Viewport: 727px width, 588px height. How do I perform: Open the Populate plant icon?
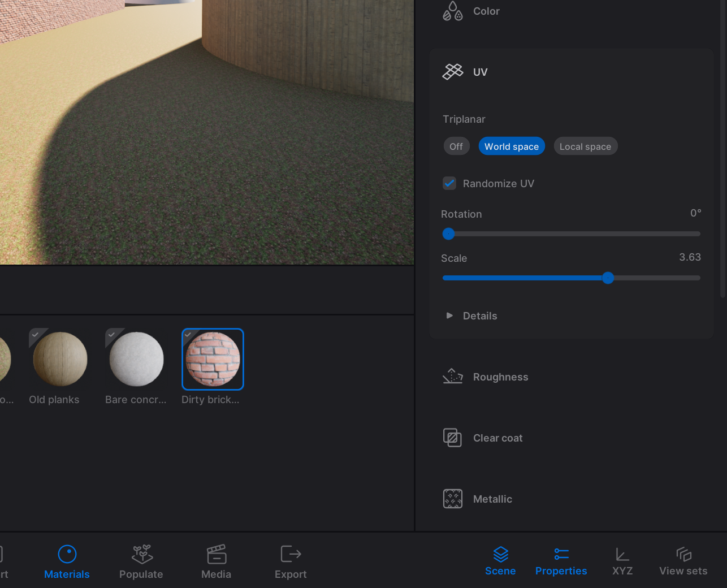click(141, 554)
